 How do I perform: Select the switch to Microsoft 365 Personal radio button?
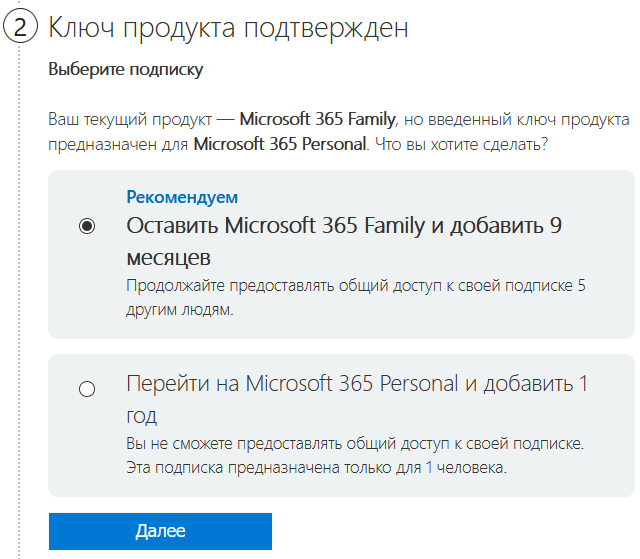click(x=87, y=388)
